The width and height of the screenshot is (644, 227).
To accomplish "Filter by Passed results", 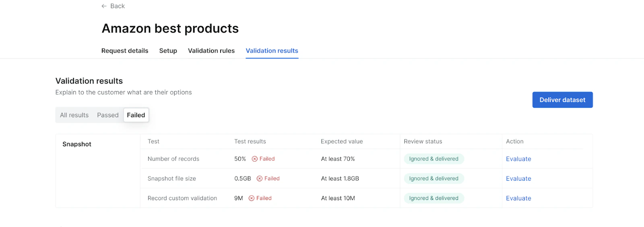I will (108, 115).
